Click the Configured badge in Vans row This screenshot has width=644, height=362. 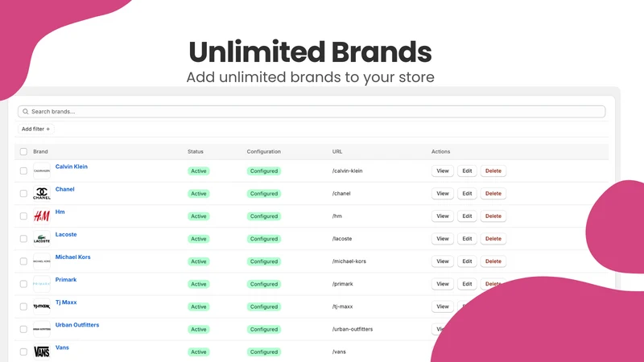264,352
